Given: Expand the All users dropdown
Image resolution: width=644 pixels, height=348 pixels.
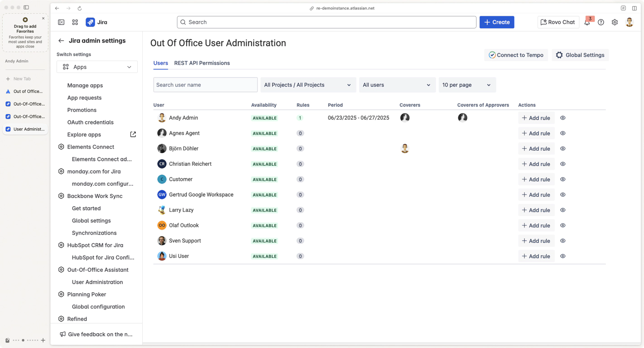Looking at the screenshot, I should 397,85.
